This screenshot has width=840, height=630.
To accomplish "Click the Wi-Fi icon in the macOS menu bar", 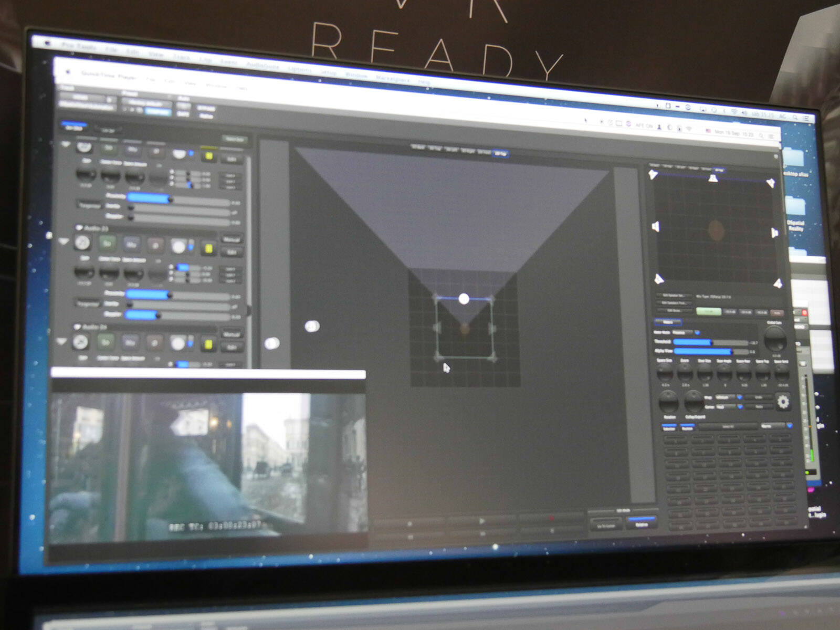I will [733, 112].
